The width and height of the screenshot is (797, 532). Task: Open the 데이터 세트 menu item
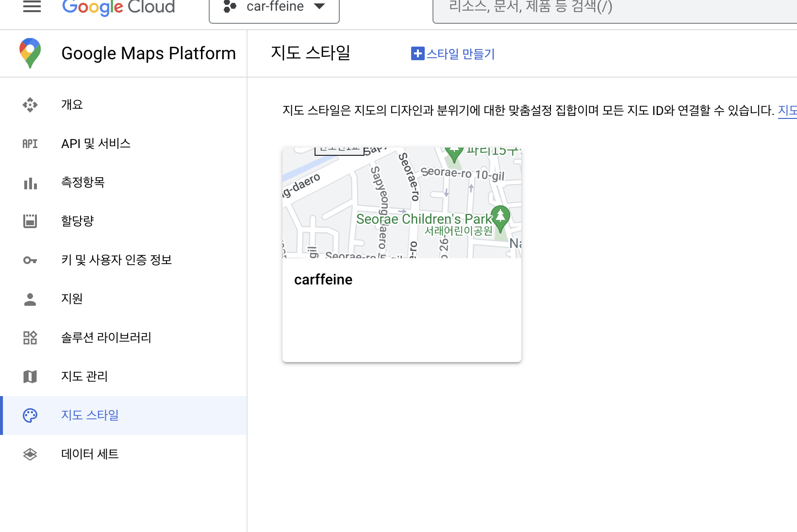tap(123, 454)
